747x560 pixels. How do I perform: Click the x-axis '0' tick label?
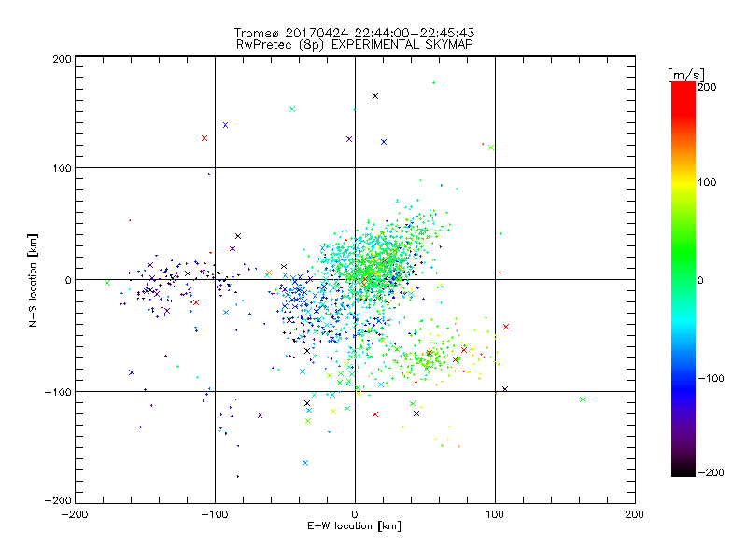pyautogui.click(x=355, y=514)
